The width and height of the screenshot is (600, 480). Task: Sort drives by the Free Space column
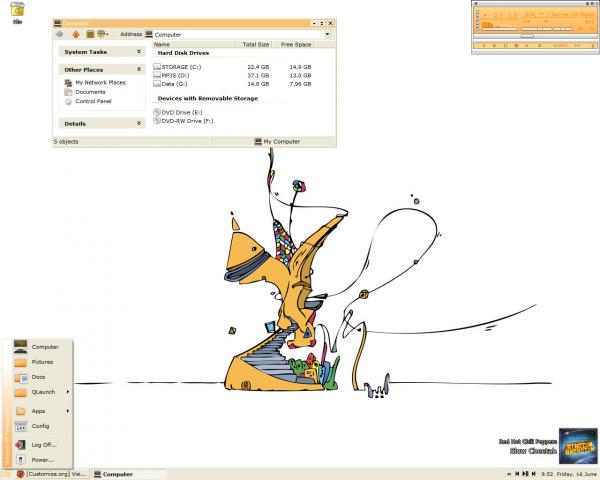292,44
